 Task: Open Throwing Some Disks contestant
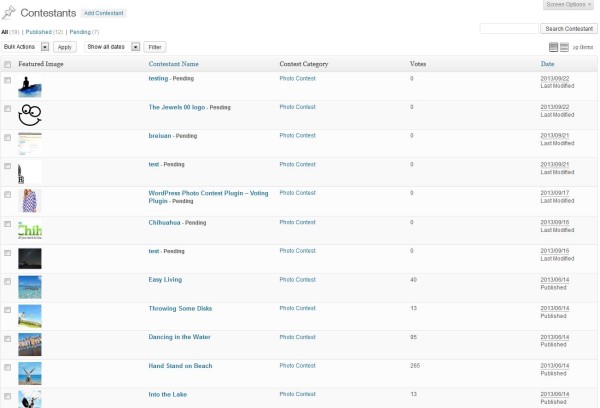pos(180,308)
